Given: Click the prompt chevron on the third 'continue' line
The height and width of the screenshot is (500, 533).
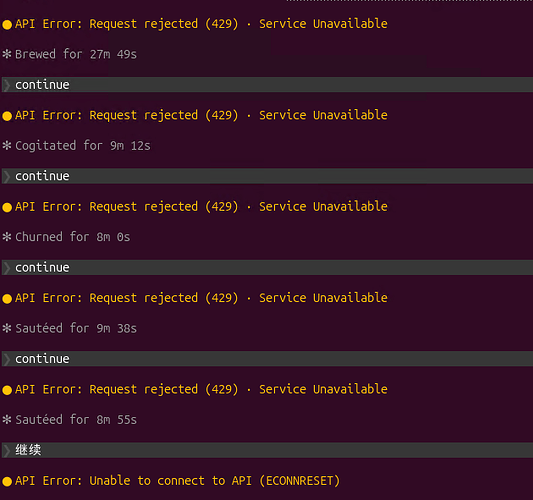Looking at the screenshot, I should pos(6,268).
